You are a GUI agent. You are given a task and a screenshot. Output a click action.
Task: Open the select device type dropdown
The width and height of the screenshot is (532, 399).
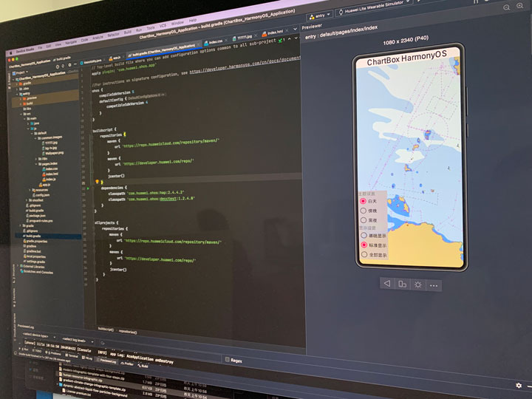[39, 336]
